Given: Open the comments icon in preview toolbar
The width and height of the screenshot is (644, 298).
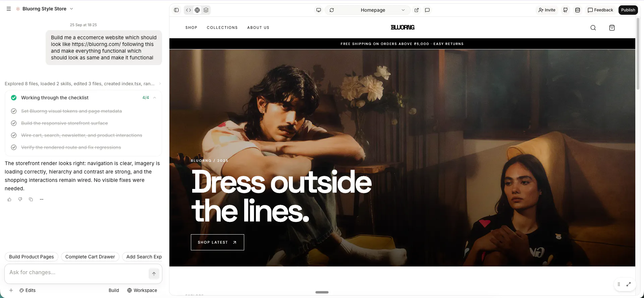Looking at the screenshot, I should 427,10.
